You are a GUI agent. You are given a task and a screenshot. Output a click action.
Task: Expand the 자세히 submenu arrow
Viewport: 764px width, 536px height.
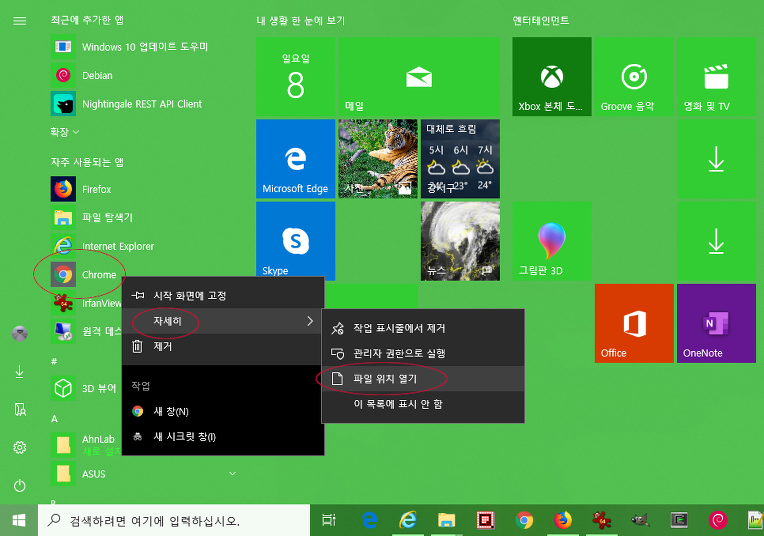click(310, 321)
